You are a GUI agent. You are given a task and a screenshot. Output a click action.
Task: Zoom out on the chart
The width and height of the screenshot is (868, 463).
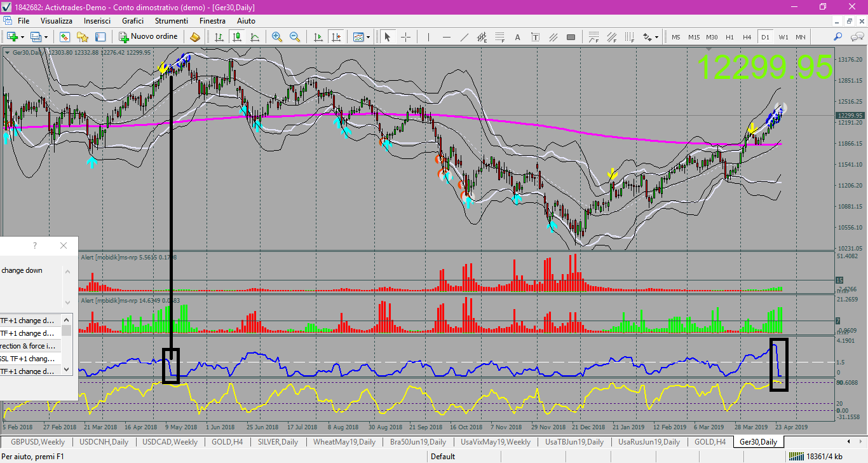(x=295, y=37)
